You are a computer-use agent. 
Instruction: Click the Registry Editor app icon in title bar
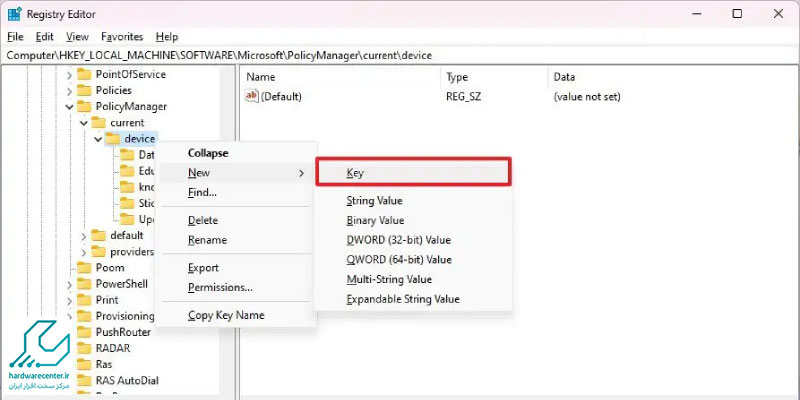[x=14, y=14]
